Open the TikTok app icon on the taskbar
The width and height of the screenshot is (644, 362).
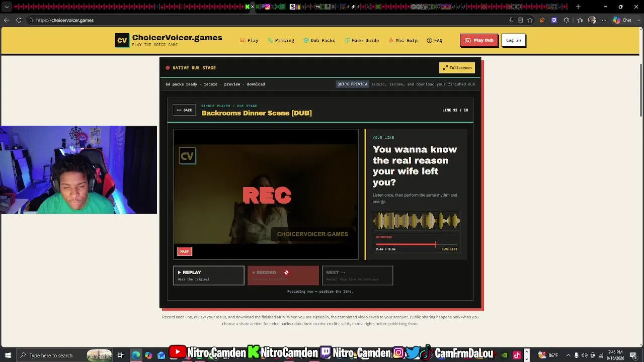point(517,355)
